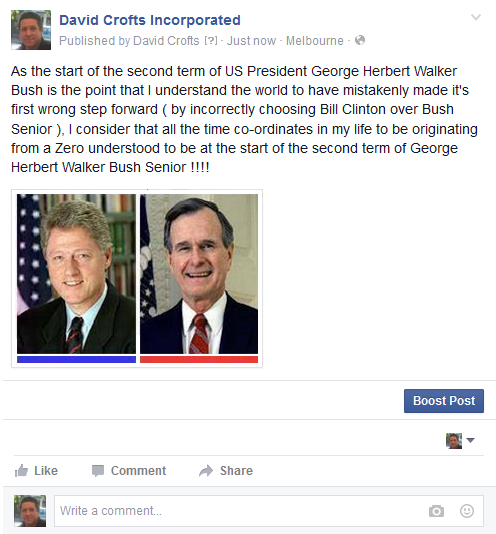Image resolution: width=496 pixels, height=534 pixels.
Task: Click the page profile picture in header
Action: 31,30
